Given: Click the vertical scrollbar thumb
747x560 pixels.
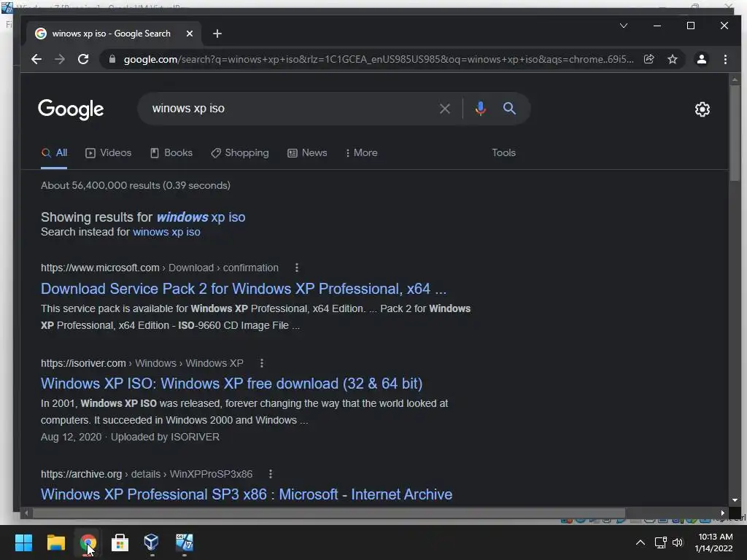Looking at the screenshot, I should click(735, 133).
